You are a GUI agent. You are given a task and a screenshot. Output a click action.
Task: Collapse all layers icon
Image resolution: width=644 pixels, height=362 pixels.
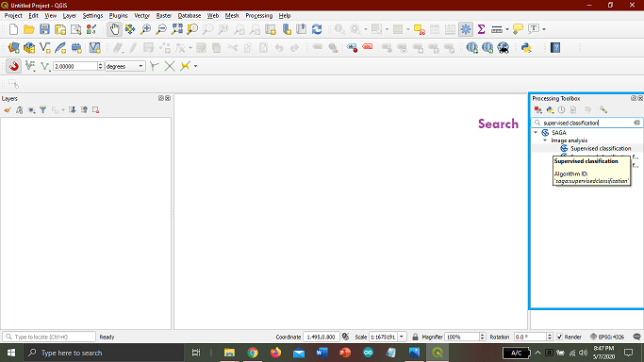click(x=84, y=110)
